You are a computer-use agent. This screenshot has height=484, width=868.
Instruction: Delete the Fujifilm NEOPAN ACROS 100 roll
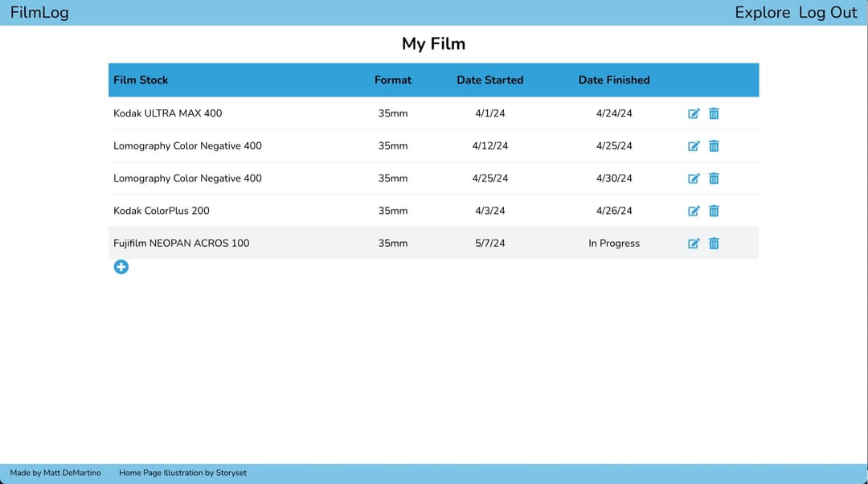click(714, 243)
